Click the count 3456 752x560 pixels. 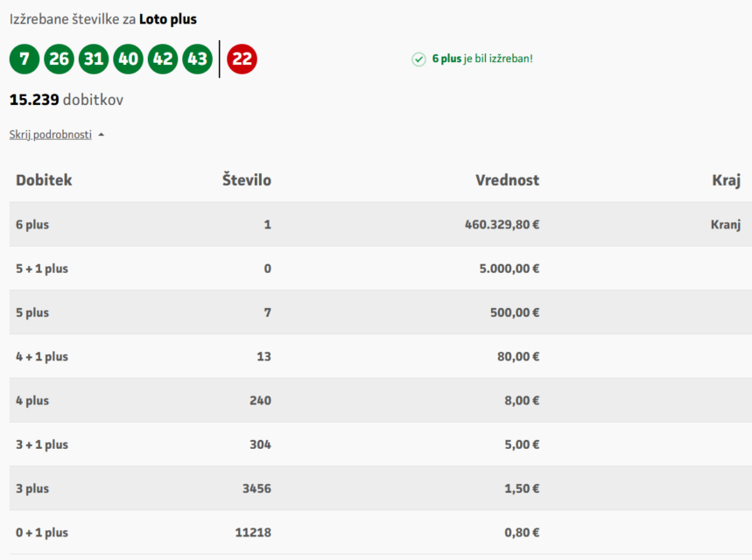(x=257, y=489)
